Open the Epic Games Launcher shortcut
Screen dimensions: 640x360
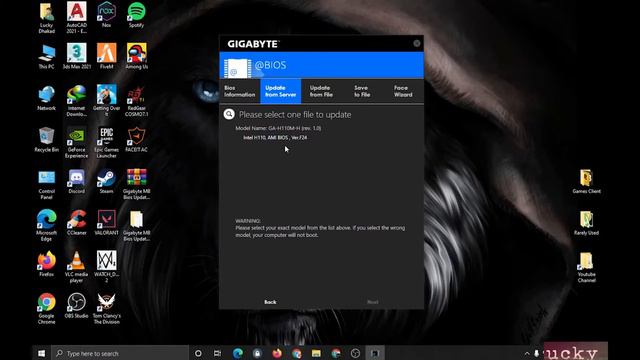[x=107, y=143]
